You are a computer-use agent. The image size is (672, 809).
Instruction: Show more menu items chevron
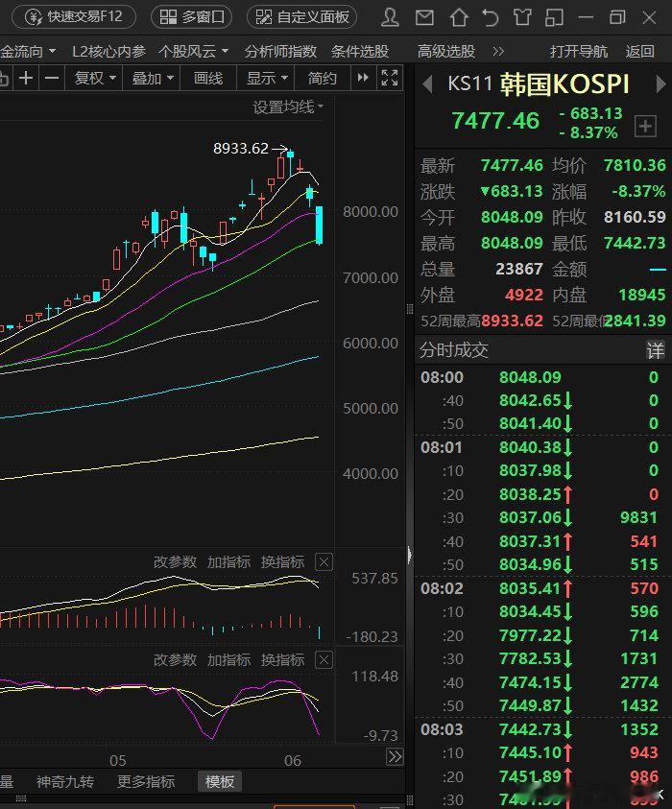[x=498, y=52]
